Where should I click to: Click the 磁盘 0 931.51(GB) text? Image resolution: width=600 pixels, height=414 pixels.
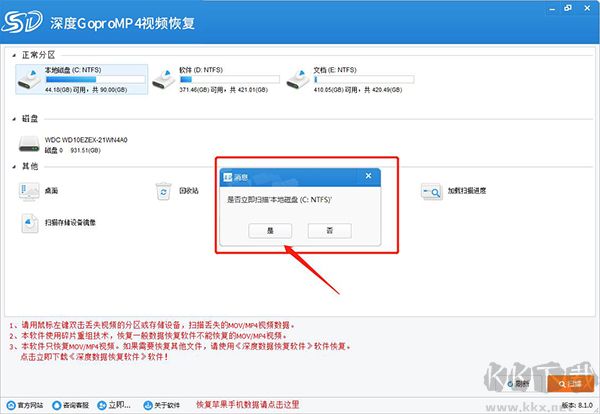pos(73,150)
